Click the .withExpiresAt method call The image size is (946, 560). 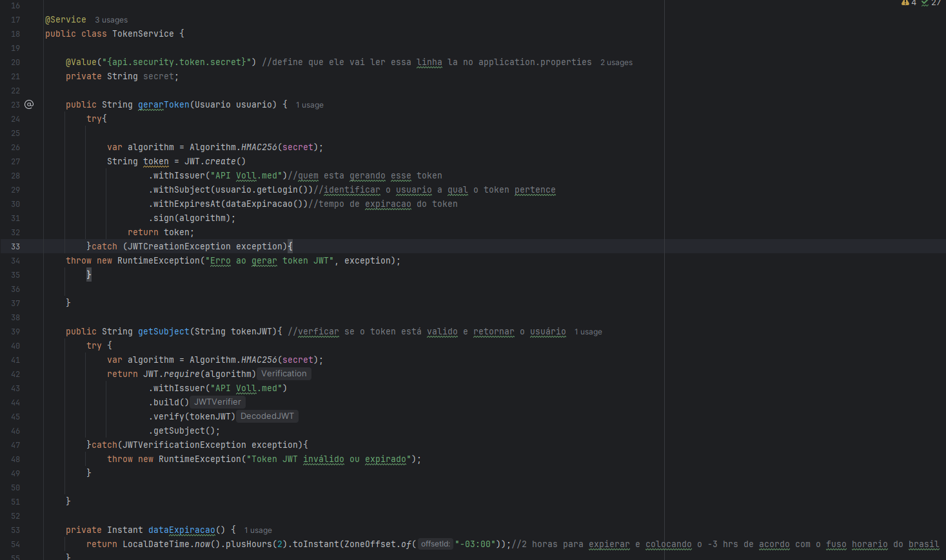[184, 204]
